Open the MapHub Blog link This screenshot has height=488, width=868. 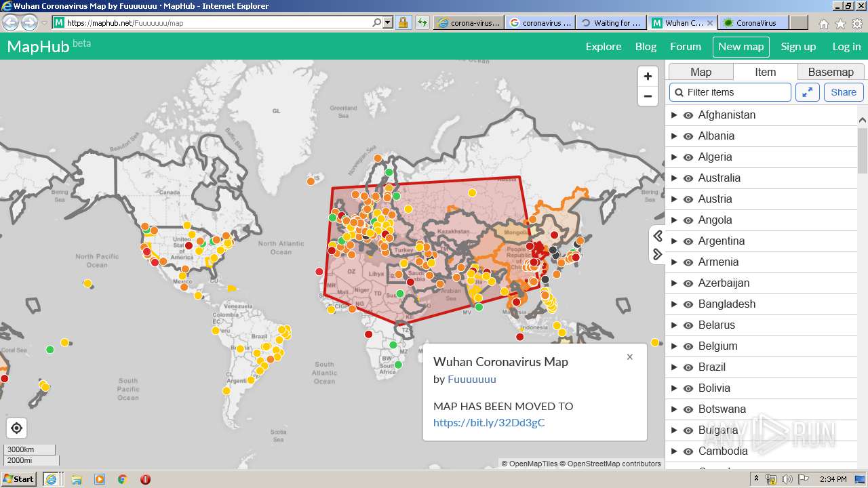click(x=646, y=47)
